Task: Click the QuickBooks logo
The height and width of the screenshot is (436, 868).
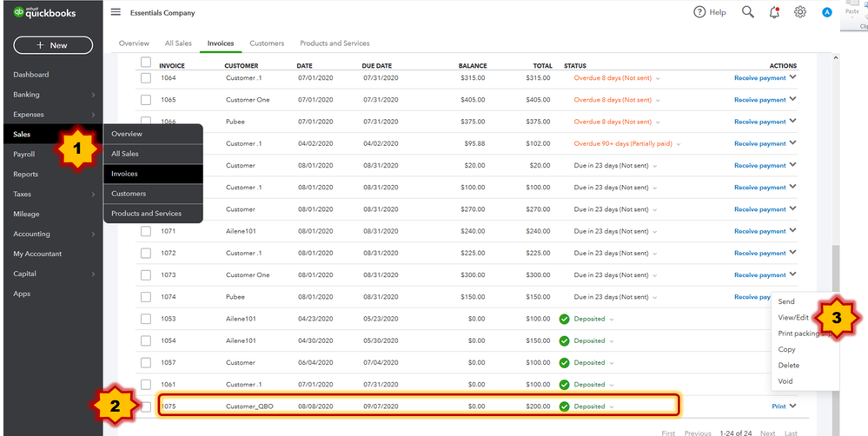Action: pyautogui.click(x=45, y=12)
